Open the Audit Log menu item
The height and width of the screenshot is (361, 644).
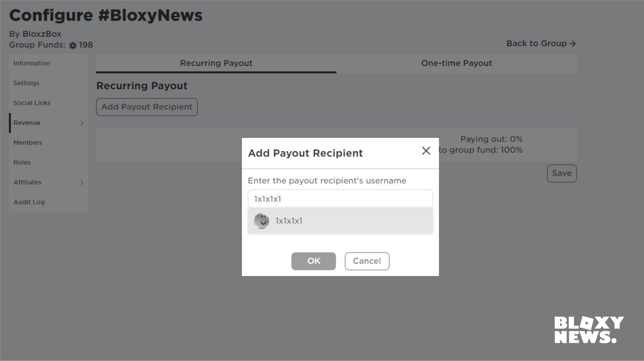tap(29, 202)
